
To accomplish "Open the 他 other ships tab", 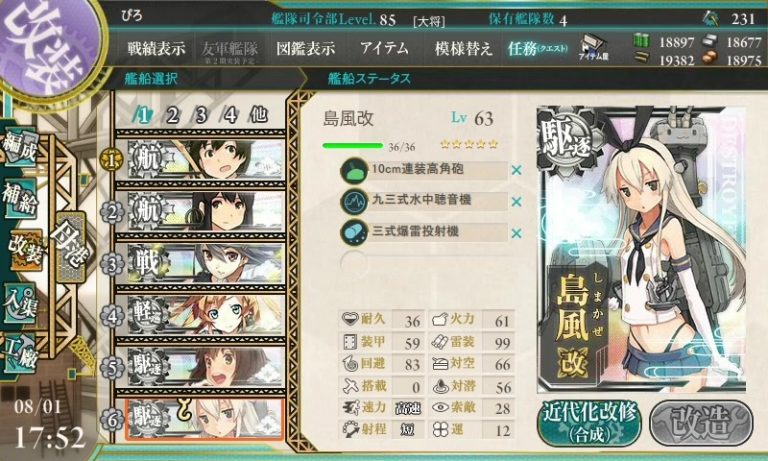I will pyautogui.click(x=259, y=115).
